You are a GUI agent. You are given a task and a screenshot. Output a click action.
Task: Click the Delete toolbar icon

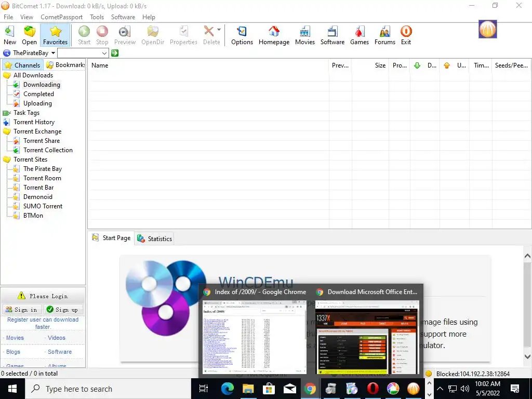[210, 35]
